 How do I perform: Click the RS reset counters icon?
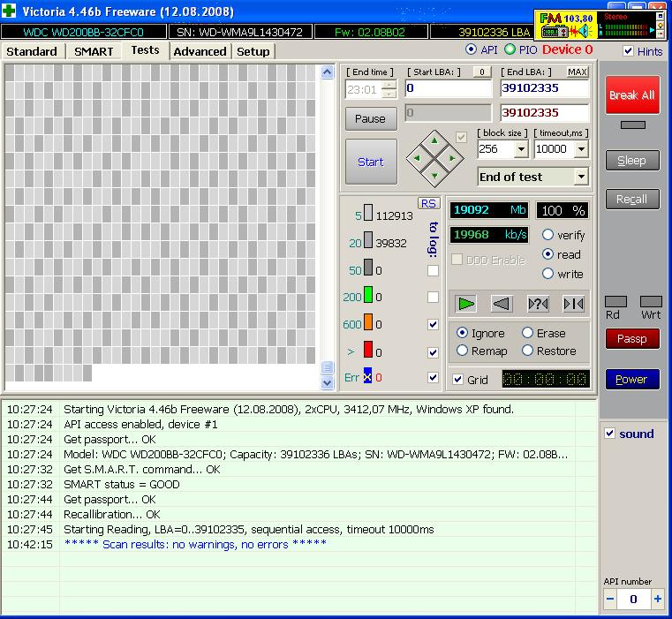click(428, 203)
